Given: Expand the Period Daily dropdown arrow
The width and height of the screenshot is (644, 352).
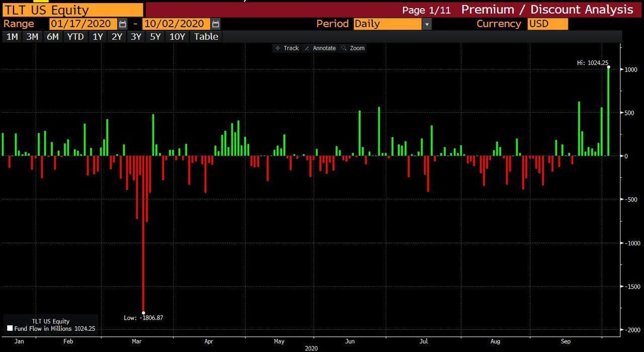Looking at the screenshot, I should coord(427,24).
